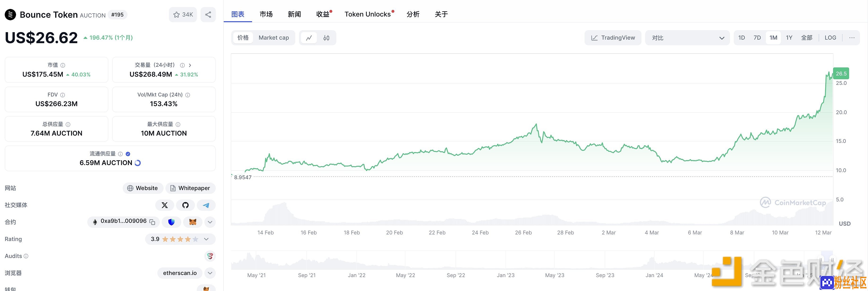This screenshot has height=291, width=868.
Task: Set chart range to 1D
Action: [742, 38]
